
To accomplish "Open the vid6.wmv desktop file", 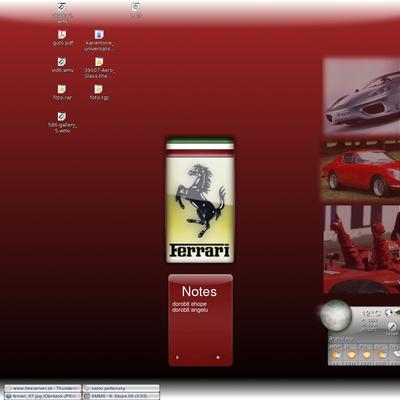I will 62,62.
